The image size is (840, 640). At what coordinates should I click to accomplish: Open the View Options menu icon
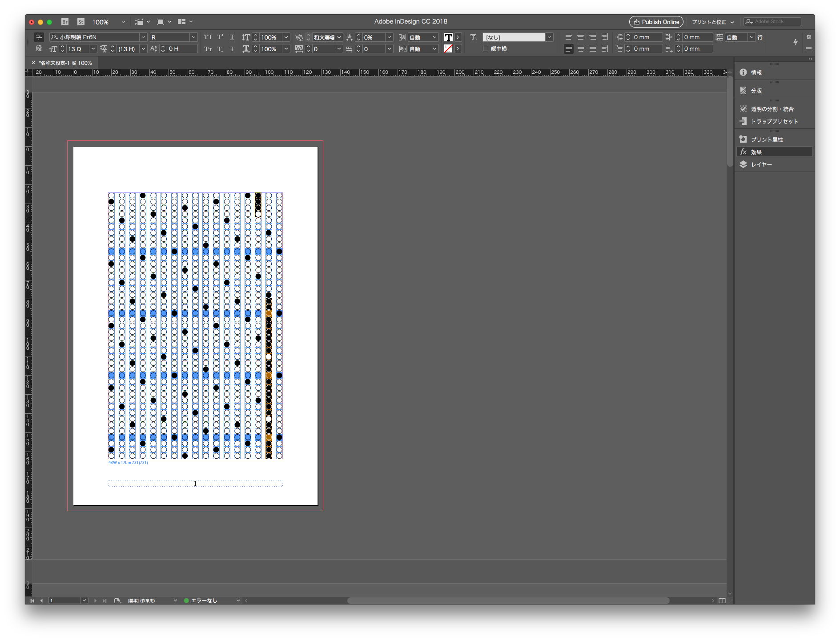tap(142, 22)
